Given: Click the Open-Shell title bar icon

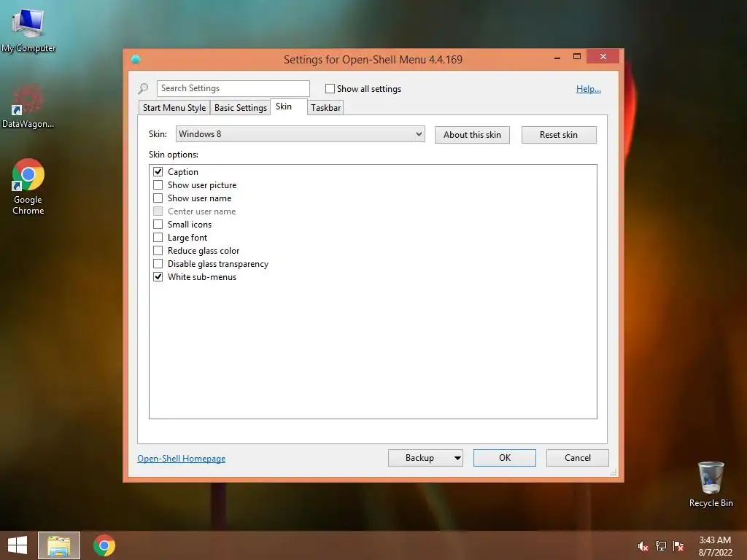Looking at the screenshot, I should tap(136, 59).
